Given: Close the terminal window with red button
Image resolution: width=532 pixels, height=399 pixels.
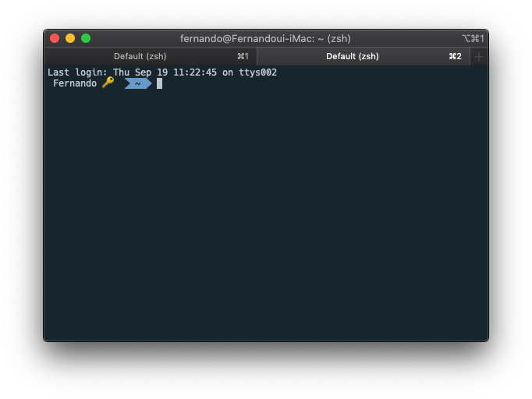Looking at the screenshot, I should pos(55,38).
